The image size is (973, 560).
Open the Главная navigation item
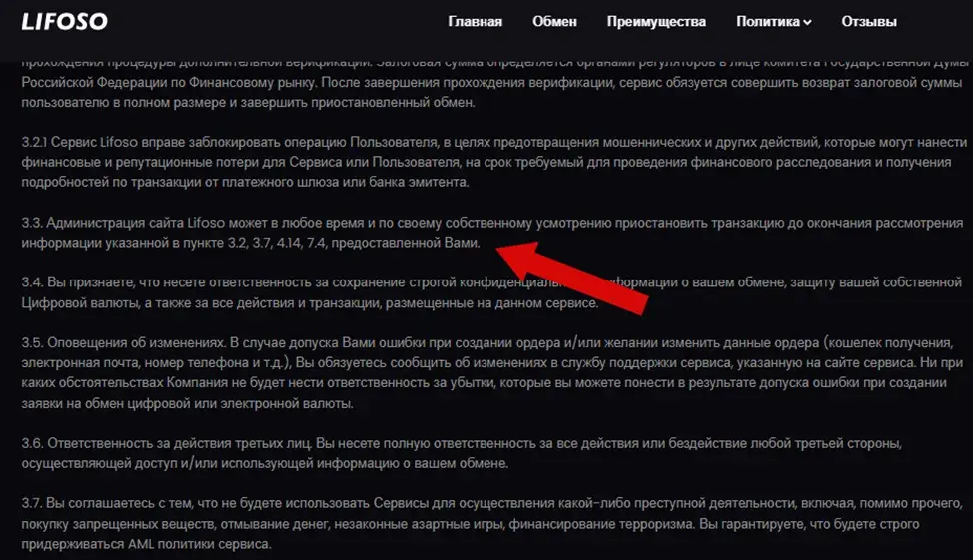click(x=475, y=22)
